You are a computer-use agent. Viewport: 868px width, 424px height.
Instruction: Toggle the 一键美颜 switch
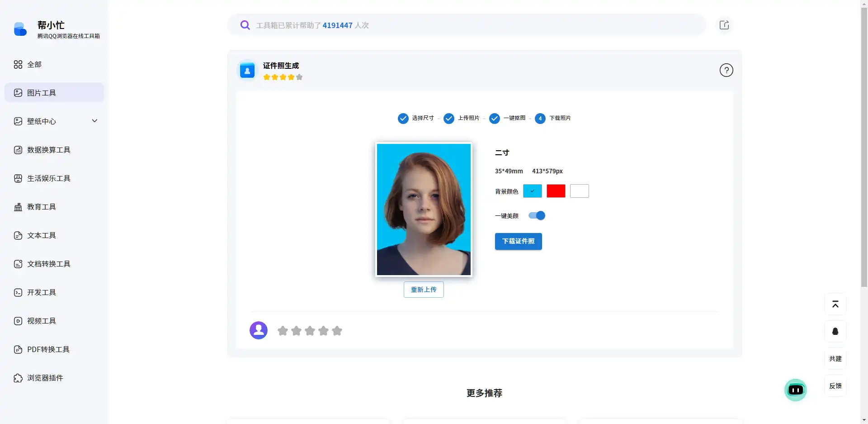tap(537, 215)
